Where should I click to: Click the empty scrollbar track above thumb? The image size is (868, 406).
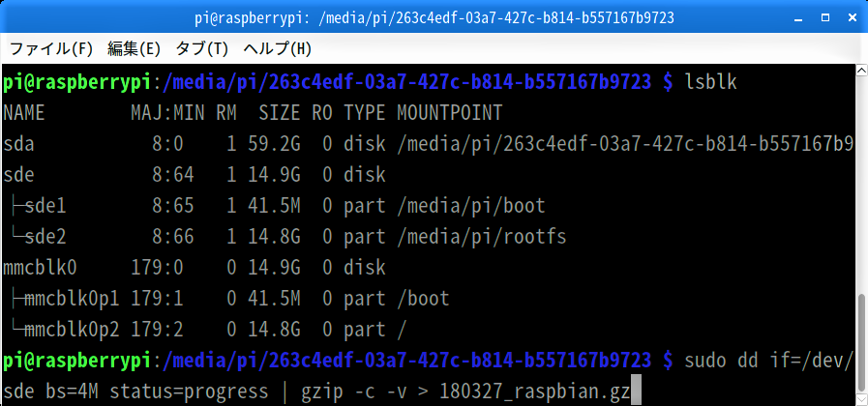coord(862,186)
